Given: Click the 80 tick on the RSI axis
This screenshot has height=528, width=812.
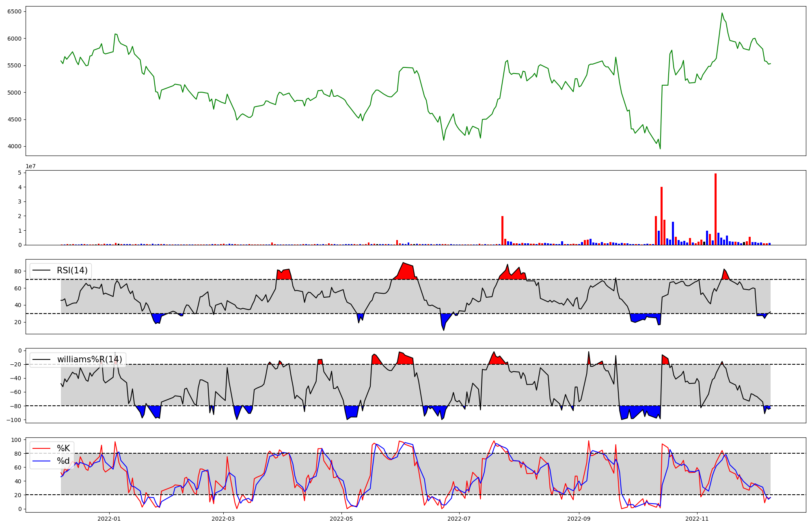Looking at the screenshot, I should [18, 271].
